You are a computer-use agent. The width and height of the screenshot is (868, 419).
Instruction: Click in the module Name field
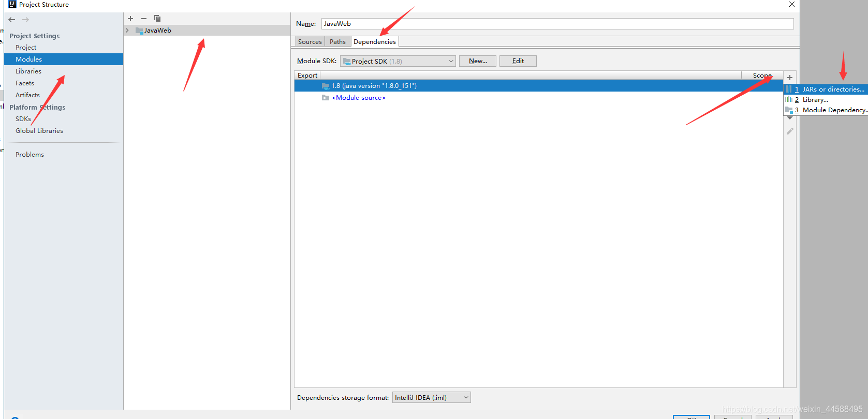pyautogui.click(x=557, y=24)
